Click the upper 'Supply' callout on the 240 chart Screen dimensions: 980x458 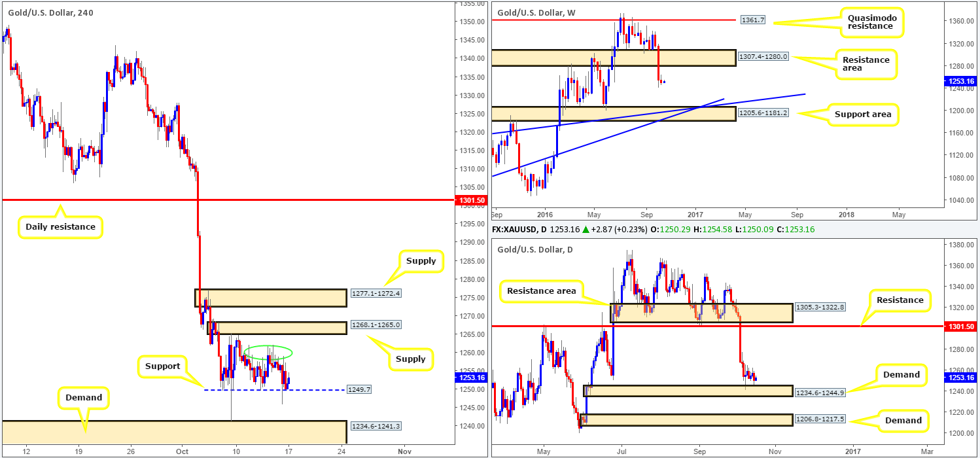pyautogui.click(x=421, y=261)
